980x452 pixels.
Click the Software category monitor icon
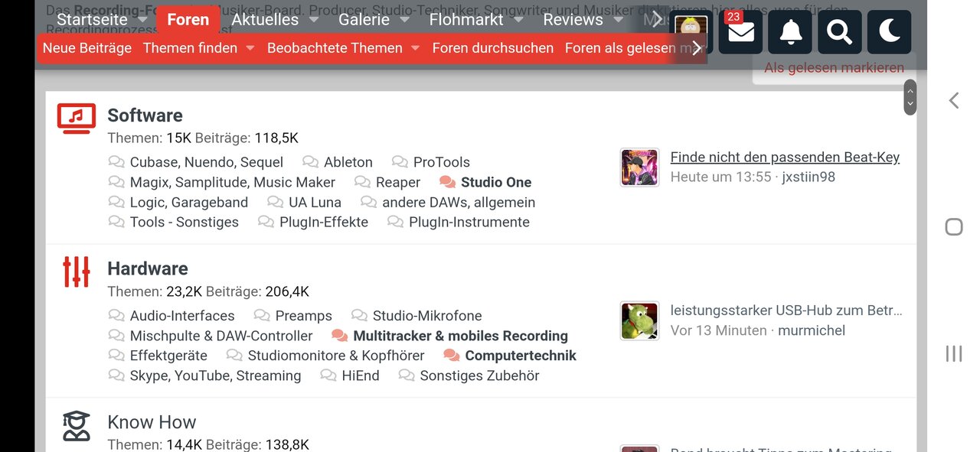tap(77, 119)
